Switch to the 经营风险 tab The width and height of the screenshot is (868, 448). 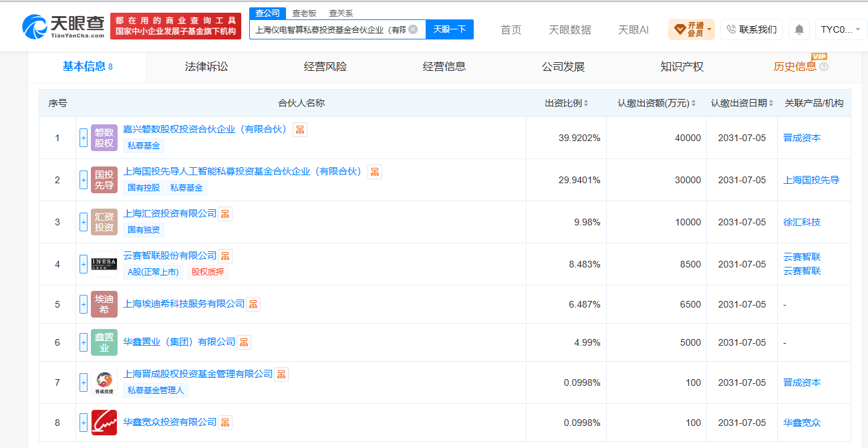pyautogui.click(x=325, y=67)
